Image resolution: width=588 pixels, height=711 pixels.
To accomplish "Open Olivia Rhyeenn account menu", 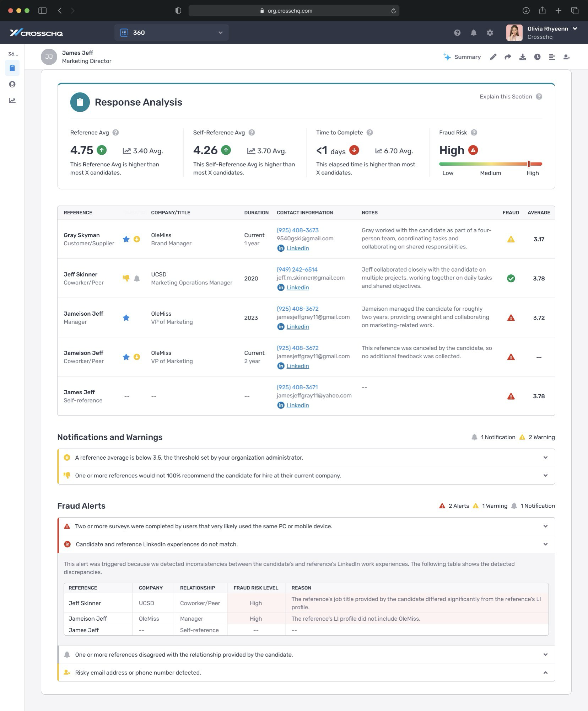I will coord(542,33).
